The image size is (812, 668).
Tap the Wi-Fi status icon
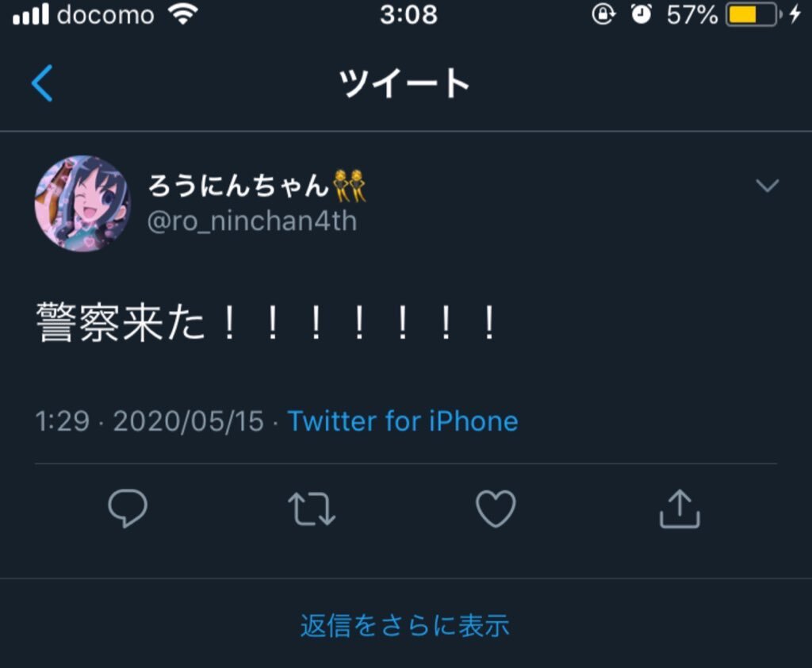(x=183, y=14)
